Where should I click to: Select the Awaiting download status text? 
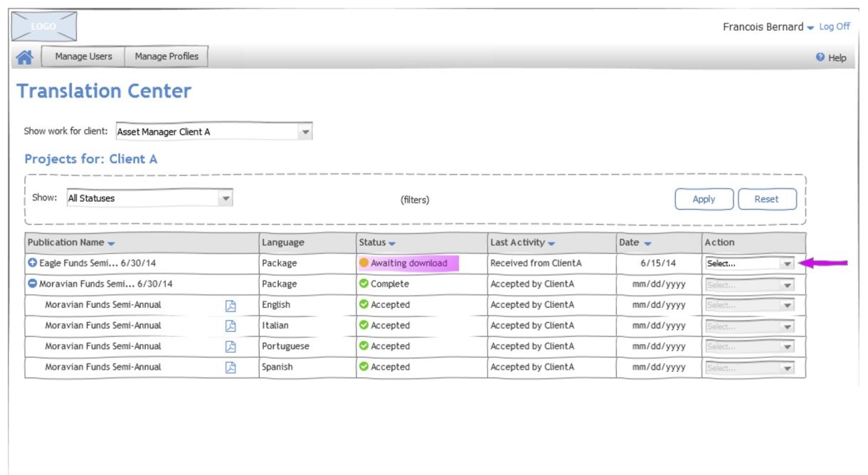click(409, 263)
